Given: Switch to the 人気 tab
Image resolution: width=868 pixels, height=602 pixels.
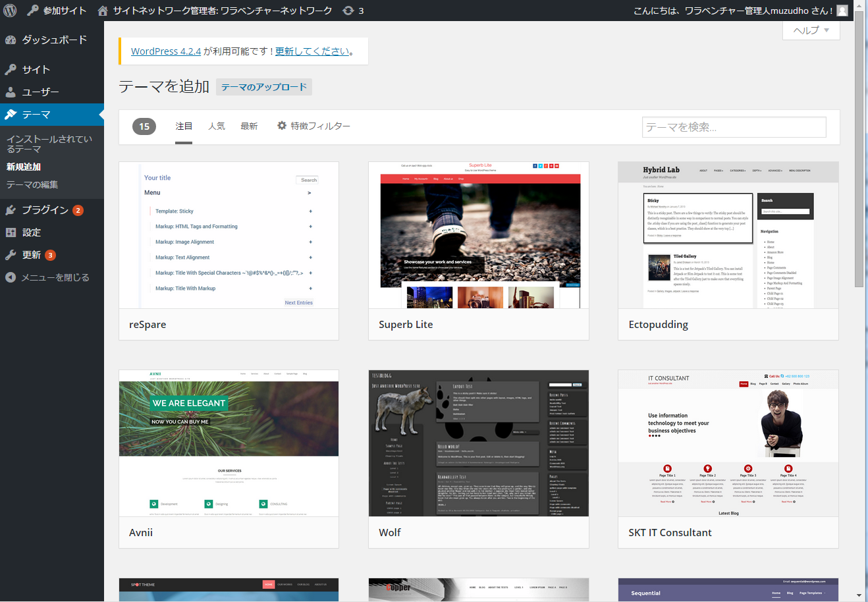Looking at the screenshot, I should coord(217,126).
